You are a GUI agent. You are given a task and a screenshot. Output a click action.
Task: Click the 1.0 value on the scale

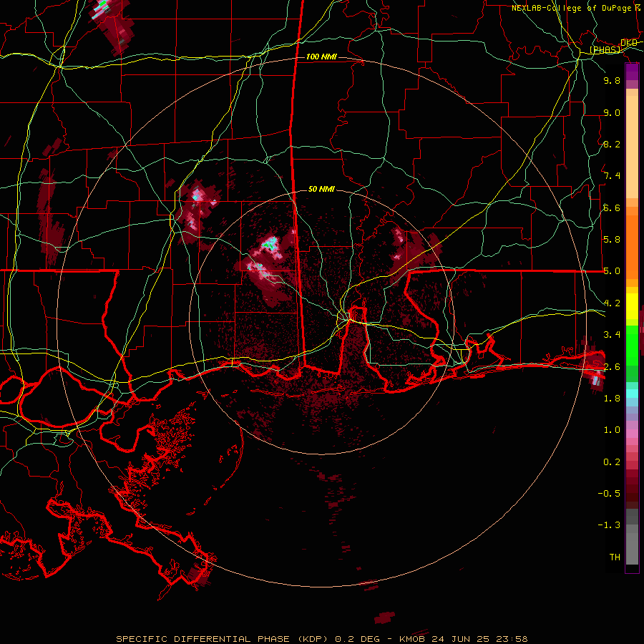coord(612,430)
